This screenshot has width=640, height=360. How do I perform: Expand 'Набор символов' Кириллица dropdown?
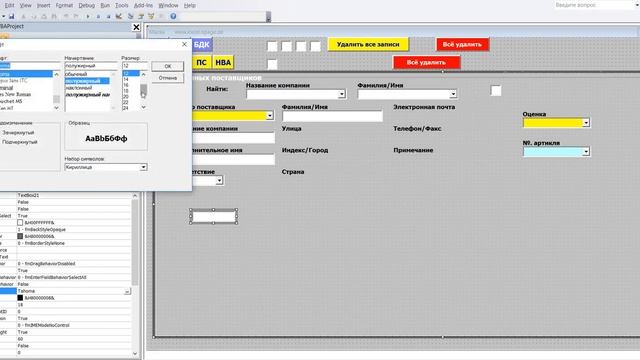point(143,167)
